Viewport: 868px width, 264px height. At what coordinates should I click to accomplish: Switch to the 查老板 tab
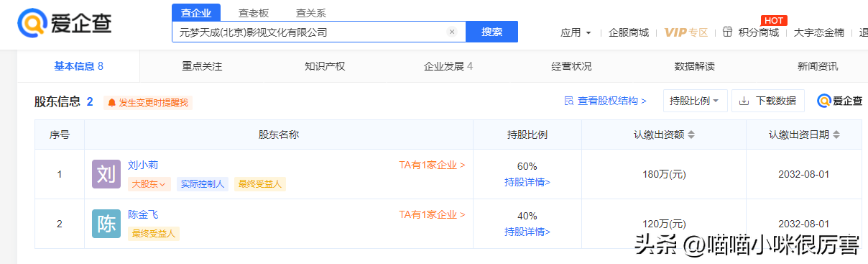tap(254, 12)
